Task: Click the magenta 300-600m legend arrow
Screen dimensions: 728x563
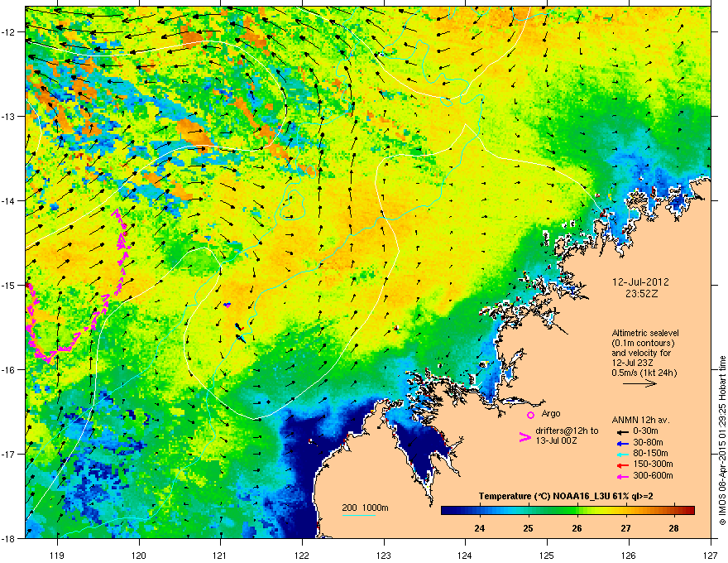Action: point(622,476)
